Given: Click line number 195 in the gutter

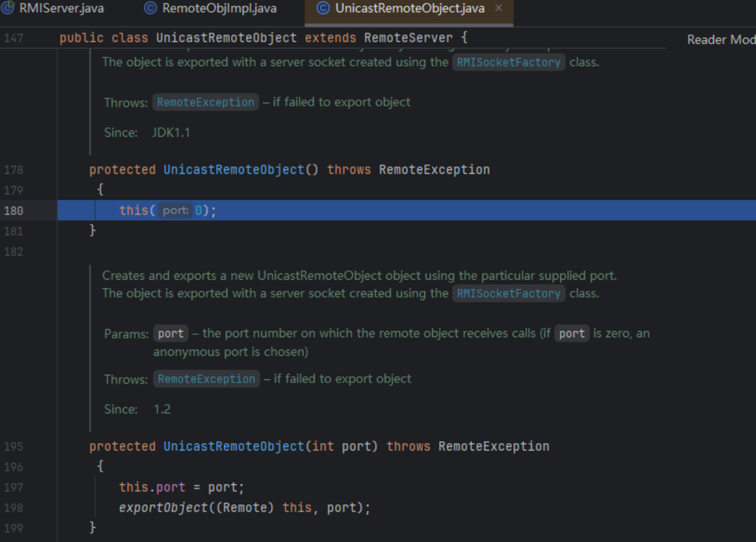Looking at the screenshot, I should point(14,446).
